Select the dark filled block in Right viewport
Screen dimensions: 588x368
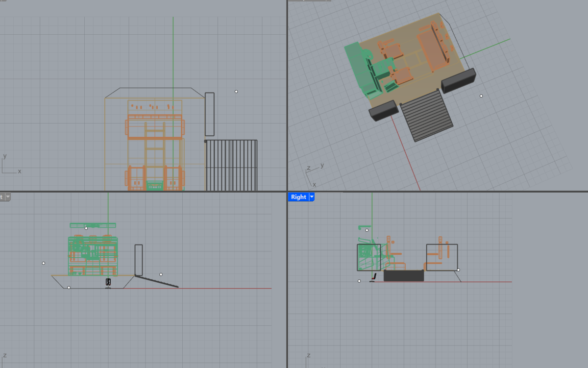pos(404,275)
